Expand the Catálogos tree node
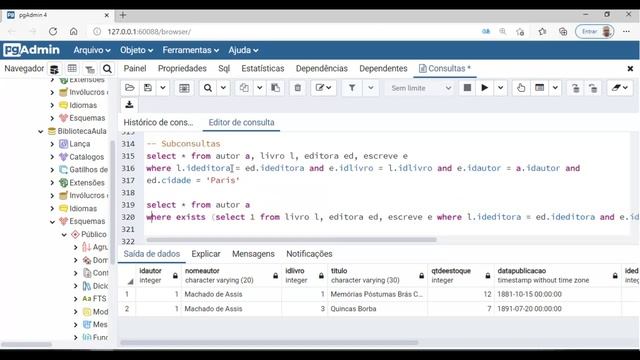 [52, 157]
